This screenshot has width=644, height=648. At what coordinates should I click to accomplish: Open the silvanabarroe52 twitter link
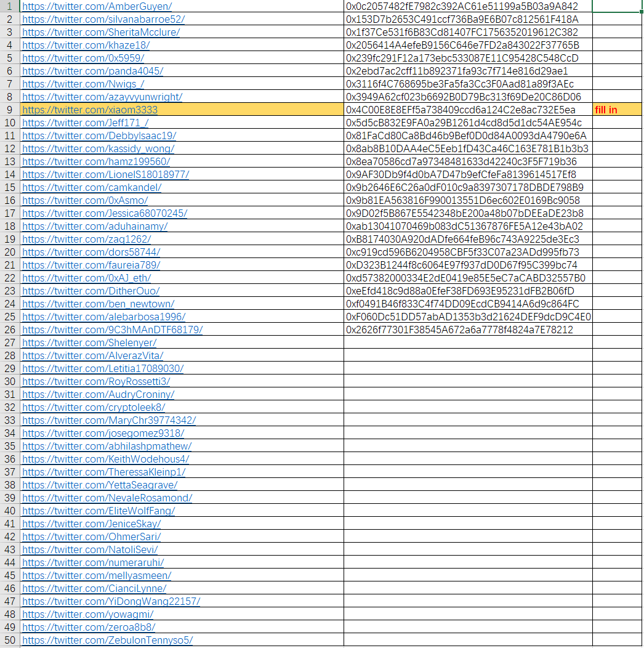tap(103, 20)
